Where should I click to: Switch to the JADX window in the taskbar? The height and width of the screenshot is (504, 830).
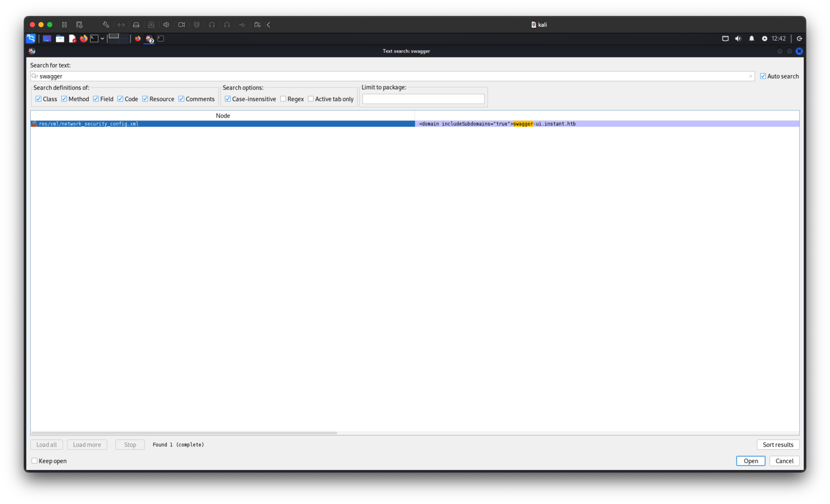click(x=149, y=39)
